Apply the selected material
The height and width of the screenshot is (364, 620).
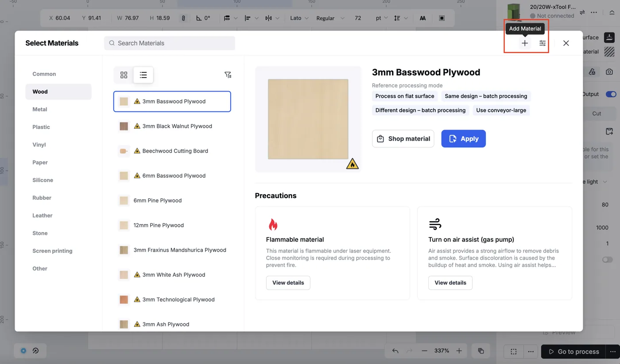point(463,138)
